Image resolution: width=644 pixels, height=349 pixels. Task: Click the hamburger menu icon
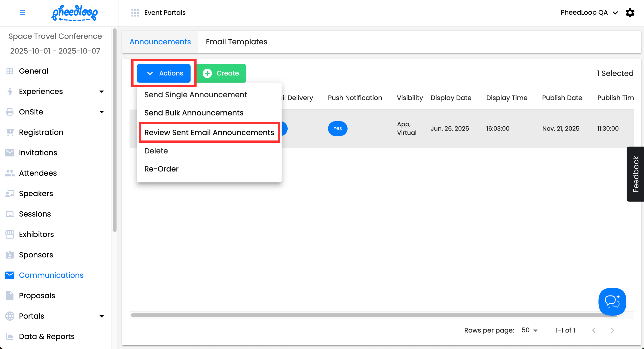(x=23, y=13)
